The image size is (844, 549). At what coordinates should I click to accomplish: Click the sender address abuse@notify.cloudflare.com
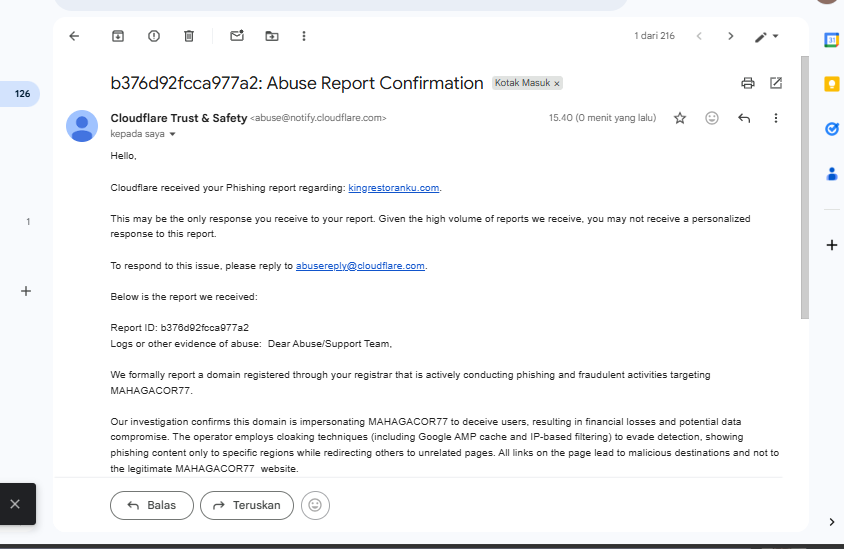tap(318, 118)
